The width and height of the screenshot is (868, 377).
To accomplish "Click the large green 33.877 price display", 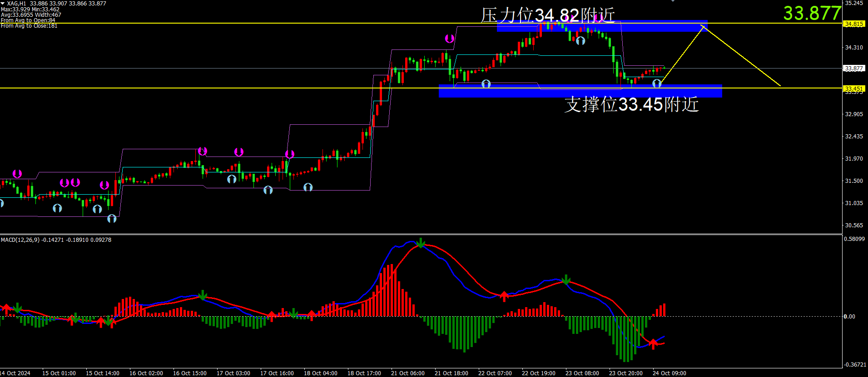I will (x=812, y=13).
